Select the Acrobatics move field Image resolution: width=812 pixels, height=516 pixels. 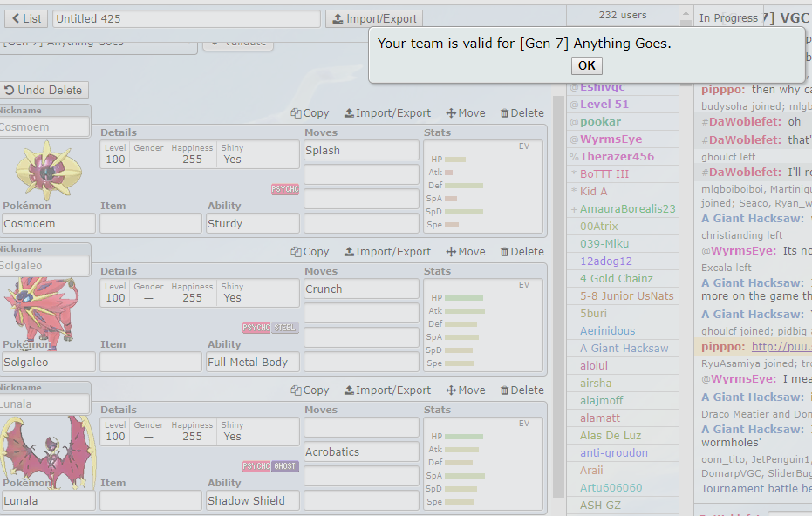tap(361, 451)
